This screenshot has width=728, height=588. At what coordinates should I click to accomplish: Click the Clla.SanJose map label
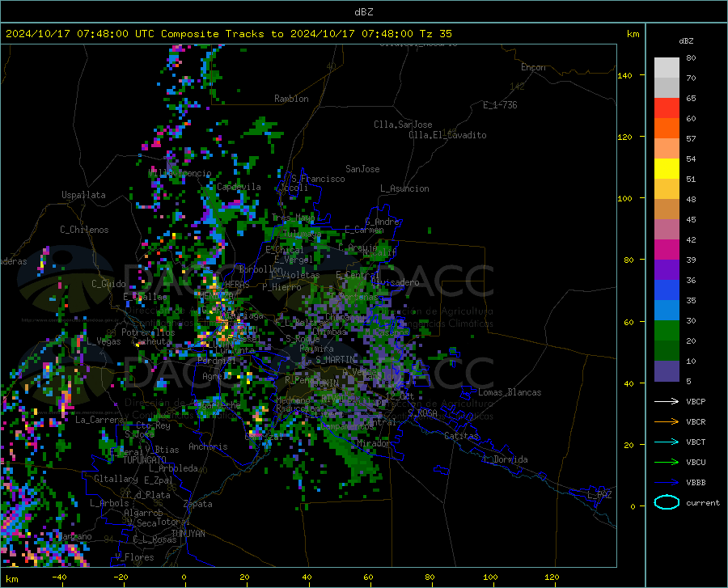coord(403,125)
